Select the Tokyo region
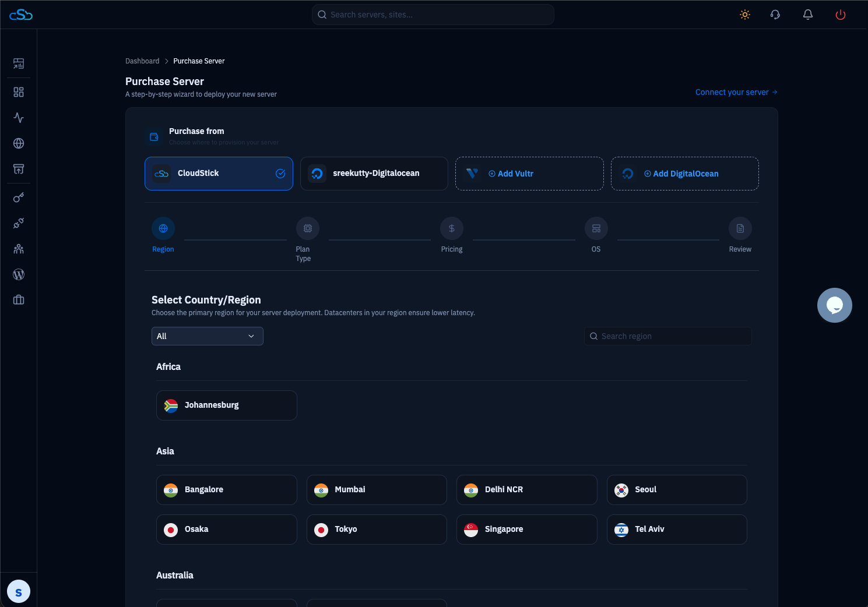 (x=377, y=530)
